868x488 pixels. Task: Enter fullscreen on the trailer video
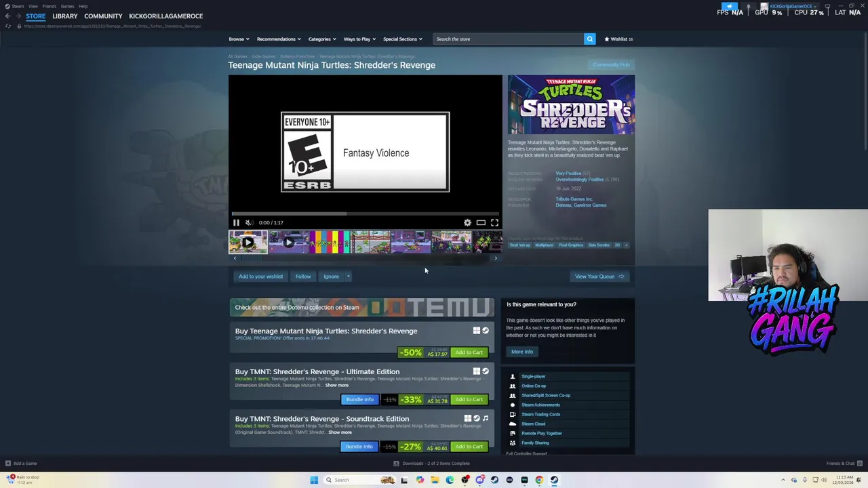[494, 222]
